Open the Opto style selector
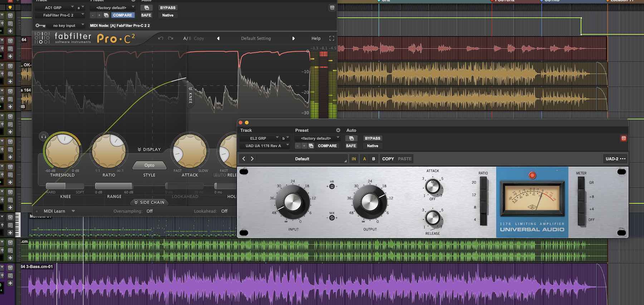The image size is (644, 305). tap(150, 165)
